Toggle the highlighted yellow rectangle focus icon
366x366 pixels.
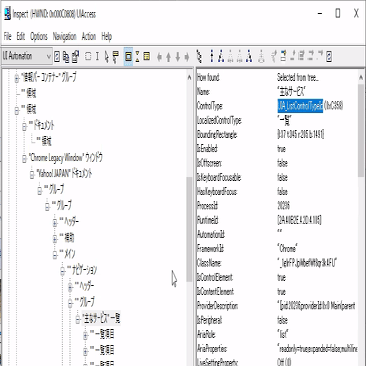point(128,56)
